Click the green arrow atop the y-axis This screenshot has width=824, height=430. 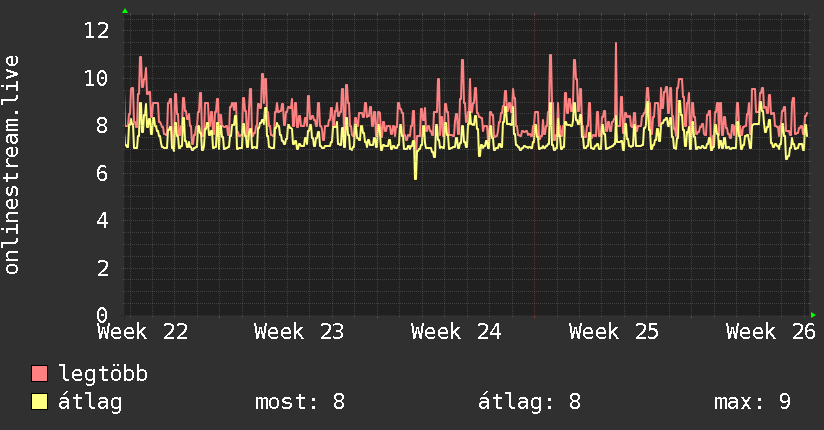point(125,11)
